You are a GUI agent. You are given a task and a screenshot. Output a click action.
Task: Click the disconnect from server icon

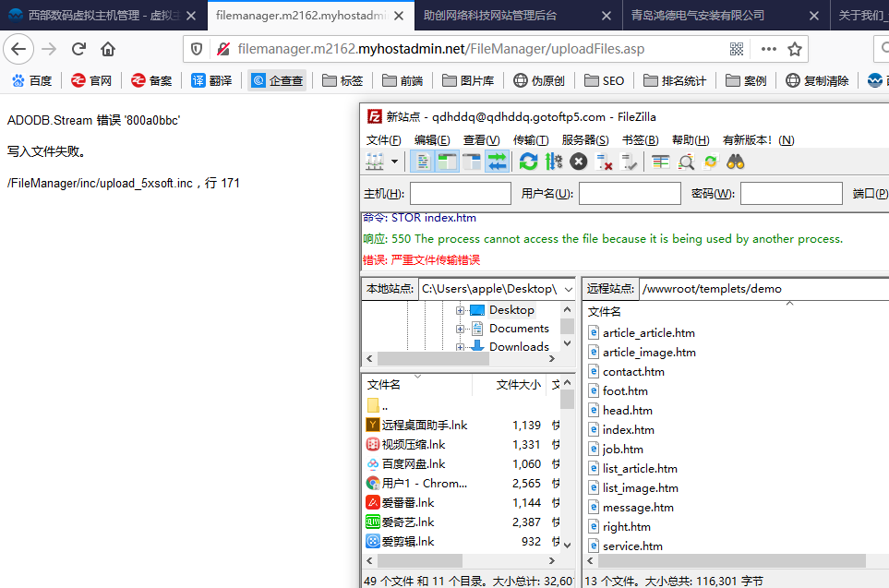point(606,162)
